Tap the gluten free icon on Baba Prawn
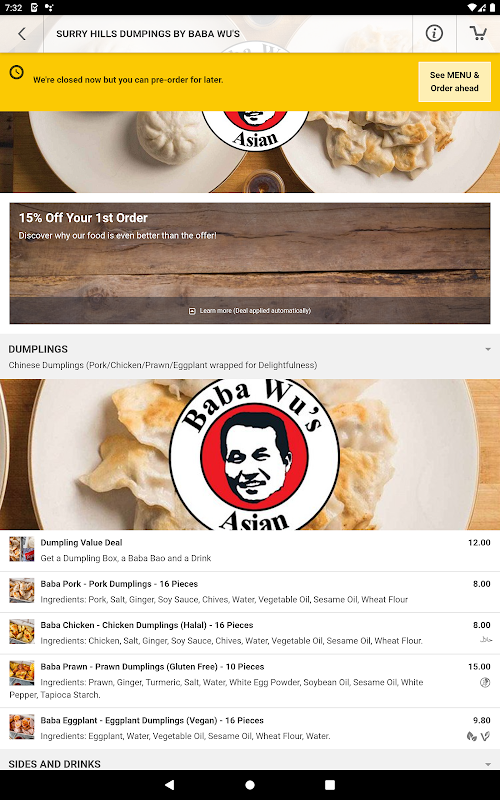Viewport: 500px width, 800px height. point(485,682)
